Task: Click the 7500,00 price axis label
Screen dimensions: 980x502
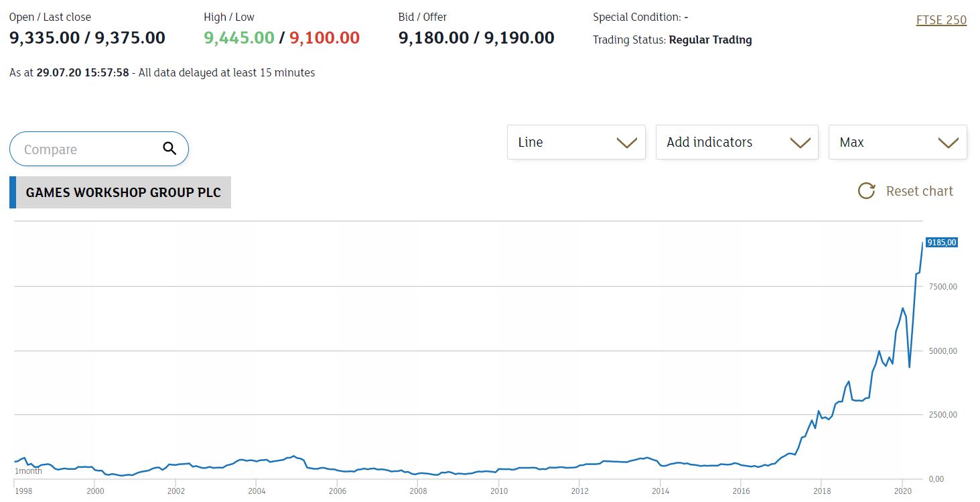Action: pos(942,287)
